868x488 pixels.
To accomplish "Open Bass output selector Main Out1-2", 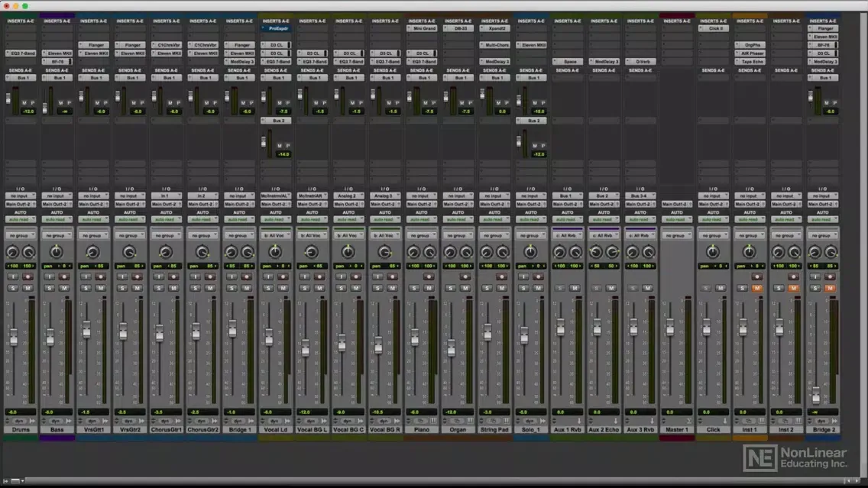I will coord(57,204).
